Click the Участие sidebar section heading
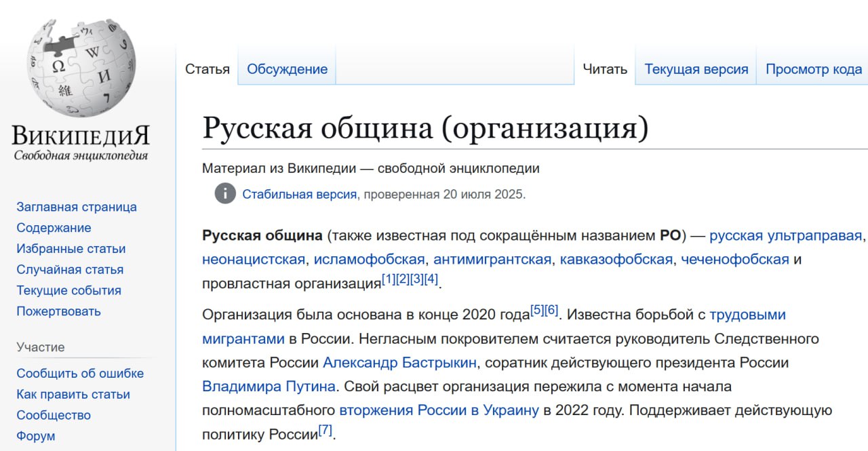The width and height of the screenshot is (868, 451). coord(41,347)
